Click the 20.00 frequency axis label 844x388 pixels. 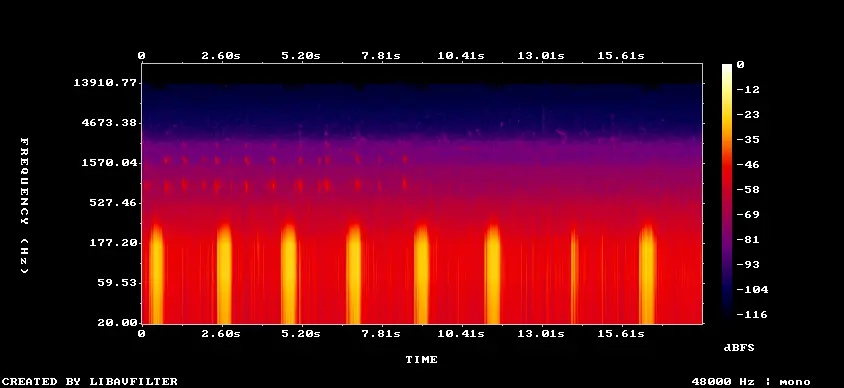tap(116, 322)
